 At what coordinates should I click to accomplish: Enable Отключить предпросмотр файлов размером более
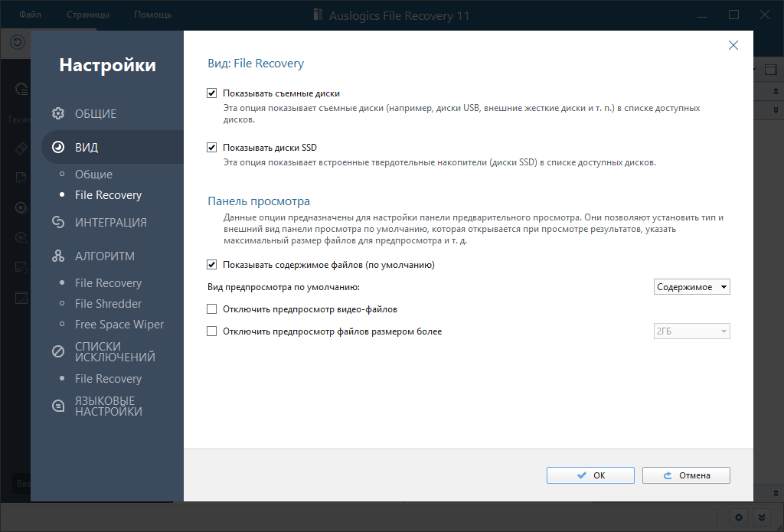[211, 331]
